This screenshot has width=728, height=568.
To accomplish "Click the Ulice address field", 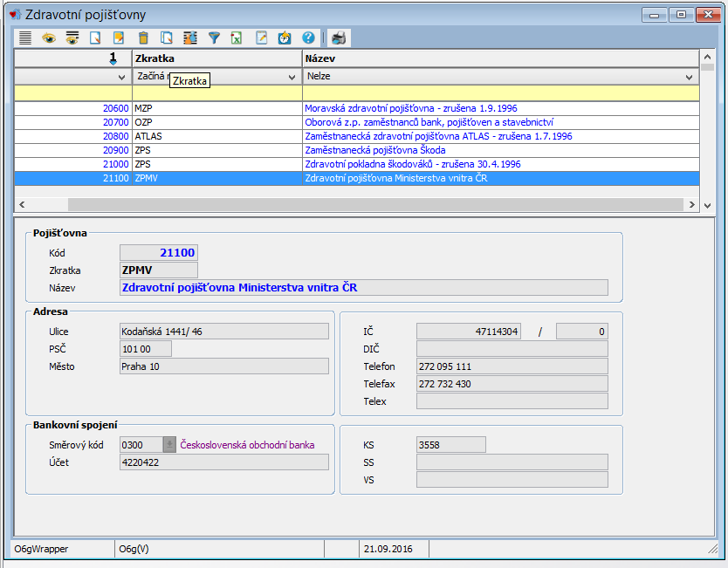I will click(223, 332).
